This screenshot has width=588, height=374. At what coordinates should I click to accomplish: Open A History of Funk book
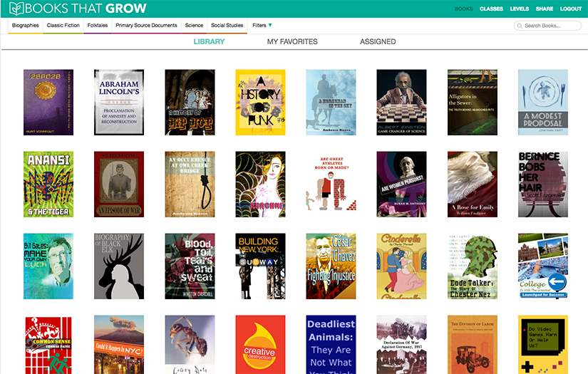[x=260, y=103]
